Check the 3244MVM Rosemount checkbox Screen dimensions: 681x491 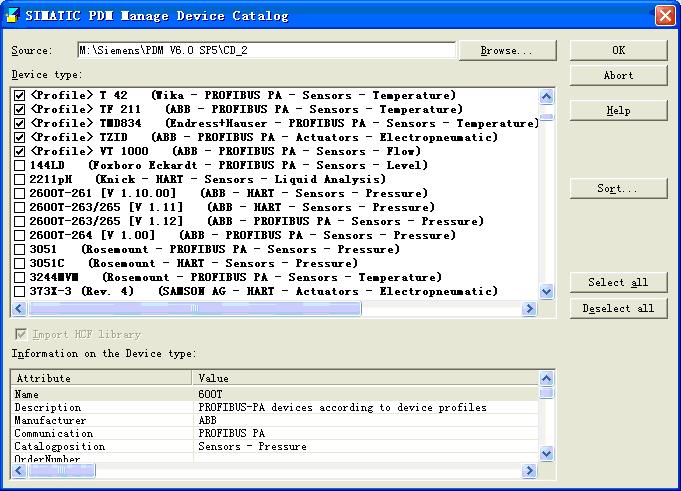pyautogui.click(x=20, y=277)
